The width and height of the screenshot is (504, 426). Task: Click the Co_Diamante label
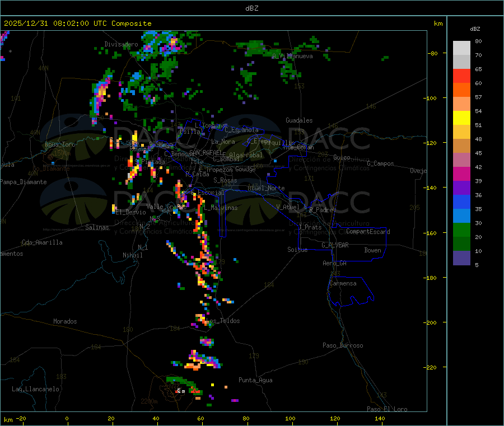(x=51, y=168)
